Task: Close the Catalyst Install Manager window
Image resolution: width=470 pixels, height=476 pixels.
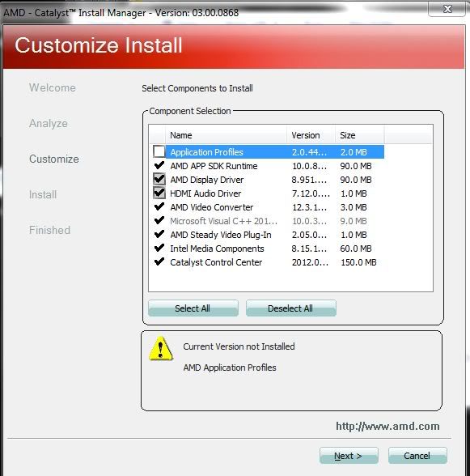Action: (447, 8)
